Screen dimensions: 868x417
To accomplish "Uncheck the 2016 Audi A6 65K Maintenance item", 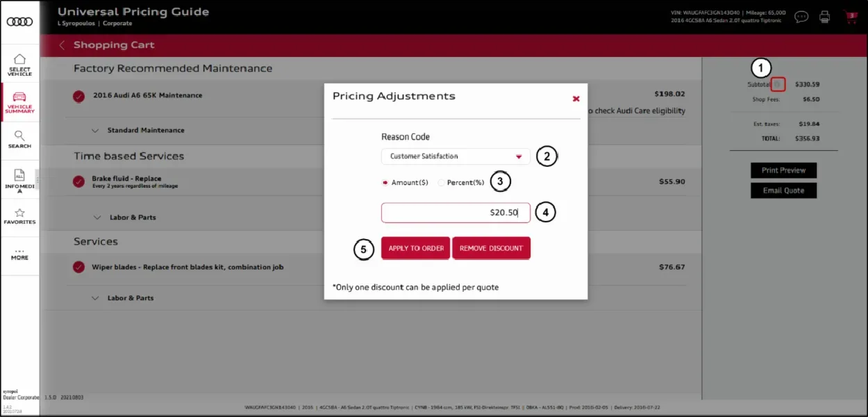I will (x=79, y=96).
